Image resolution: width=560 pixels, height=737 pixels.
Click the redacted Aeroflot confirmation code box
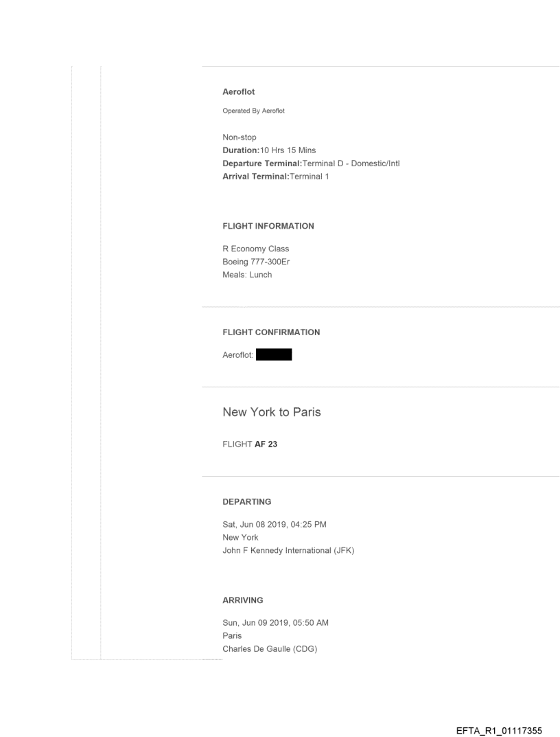pos(274,355)
